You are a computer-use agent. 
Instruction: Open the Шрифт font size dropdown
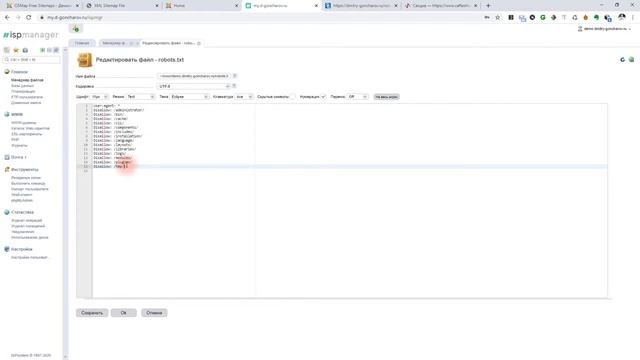point(99,97)
